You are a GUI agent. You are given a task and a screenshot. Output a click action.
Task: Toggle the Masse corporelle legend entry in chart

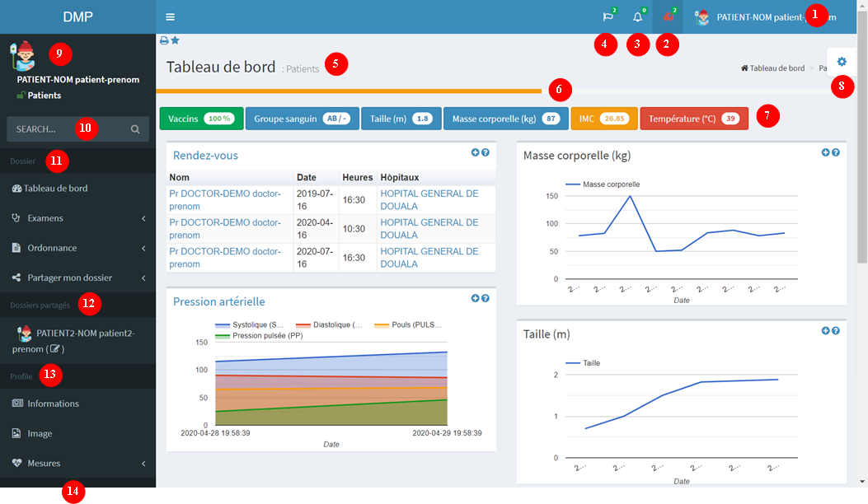pos(603,184)
